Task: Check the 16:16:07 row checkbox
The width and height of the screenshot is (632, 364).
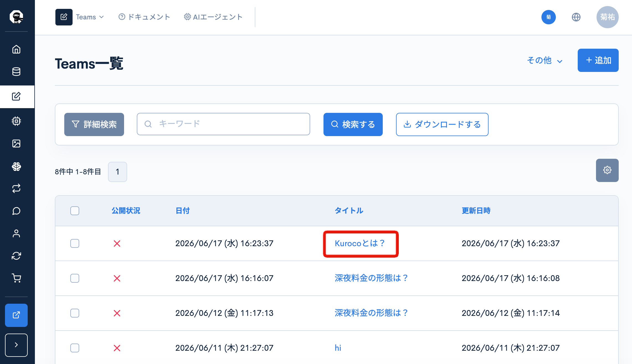Action: (75, 278)
